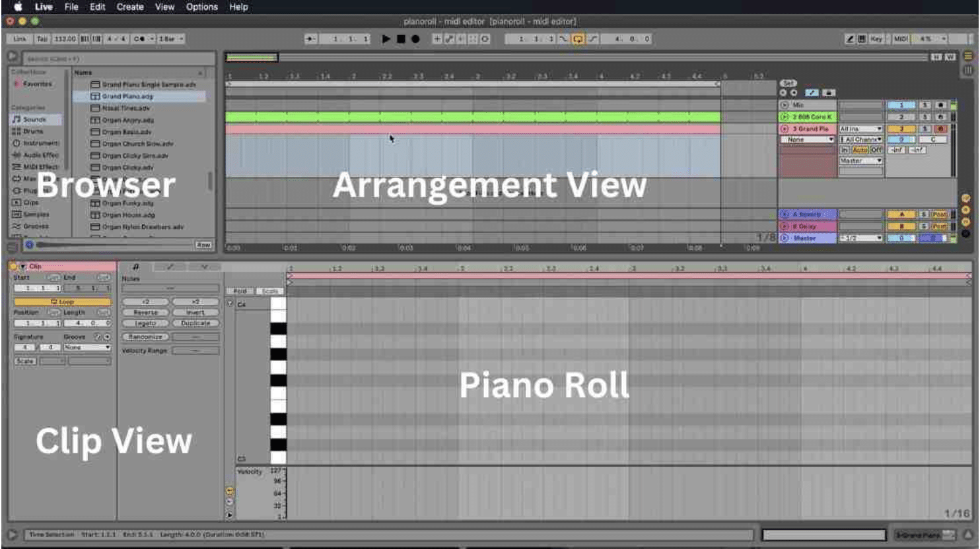The width and height of the screenshot is (980, 549).
Task: Toggle the clip Loop button
Action: pyautogui.click(x=63, y=302)
